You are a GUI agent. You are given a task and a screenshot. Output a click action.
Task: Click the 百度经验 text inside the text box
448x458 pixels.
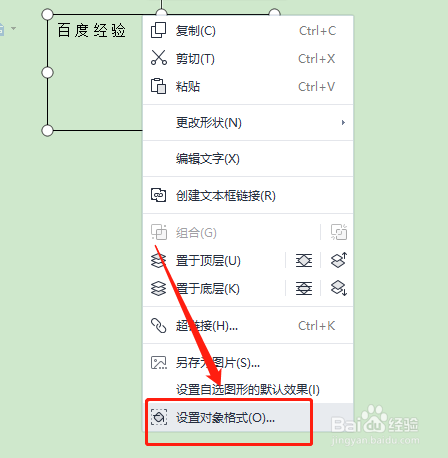pos(91,30)
